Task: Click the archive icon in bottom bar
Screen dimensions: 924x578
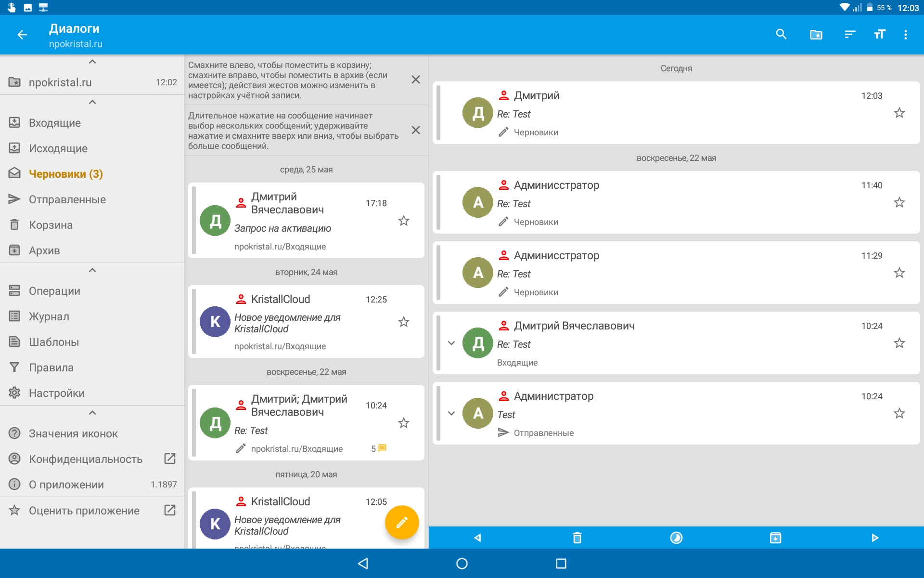Action: [775, 538]
